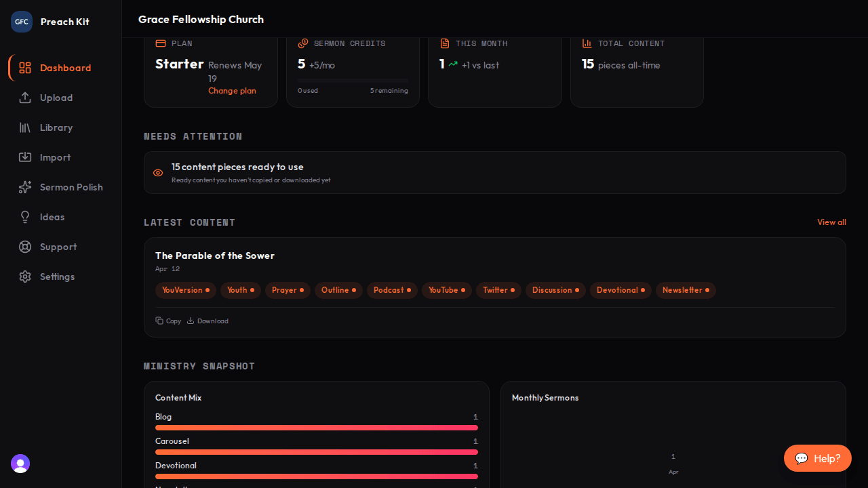Open Settings via the gear icon

(25, 277)
